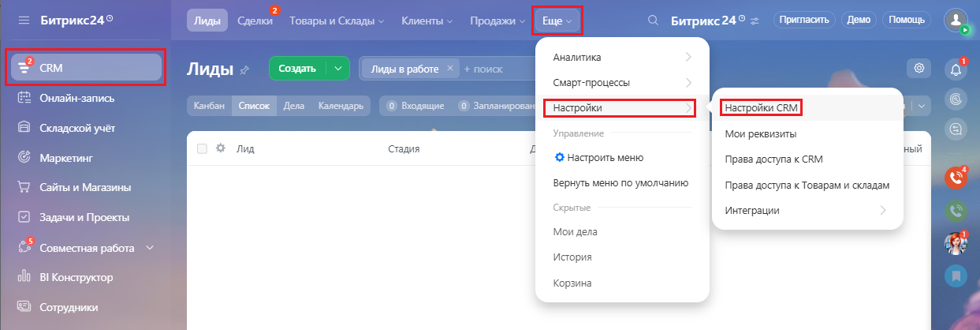Expand Товары и Склады dropdown
This screenshot has height=330, width=980.
(337, 21)
